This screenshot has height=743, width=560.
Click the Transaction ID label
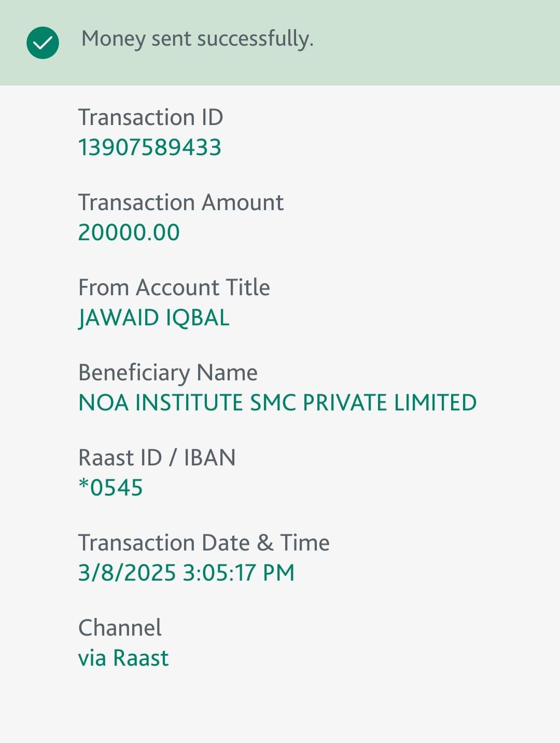[150, 117]
